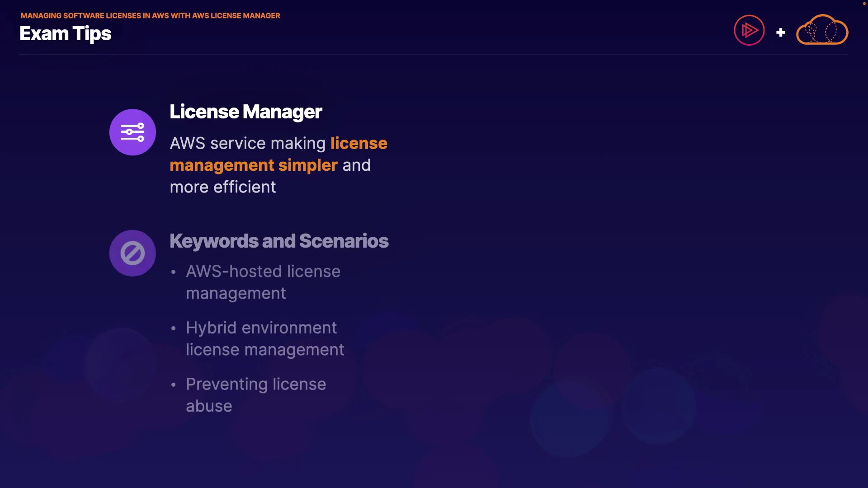868x488 pixels.
Task: Click the Keywords and Scenarios heading
Action: click(279, 241)
